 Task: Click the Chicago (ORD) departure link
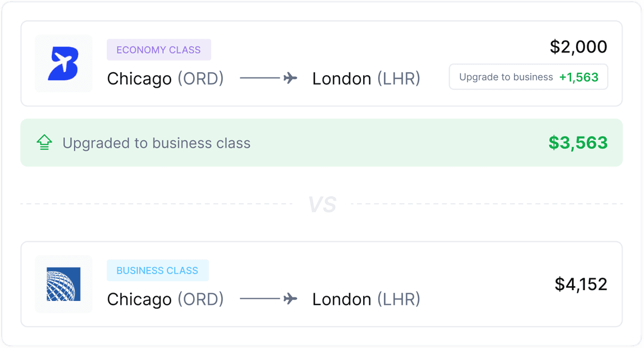pyautogui.click(x=165, y=78)
